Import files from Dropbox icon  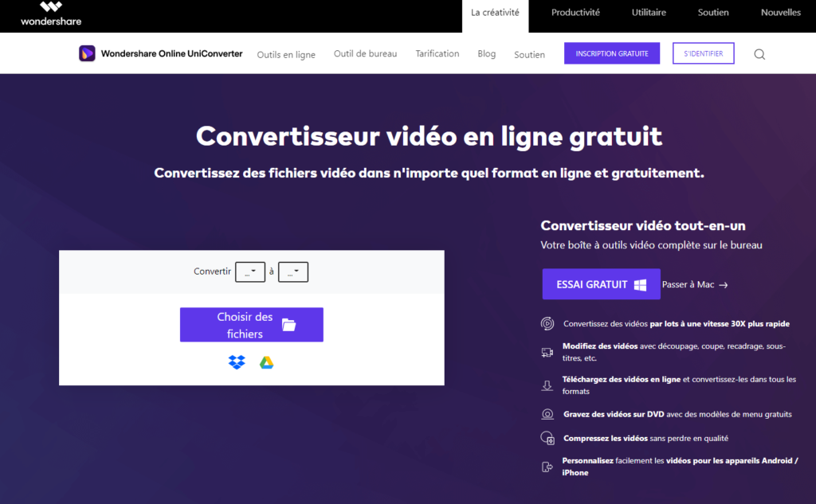237,362
